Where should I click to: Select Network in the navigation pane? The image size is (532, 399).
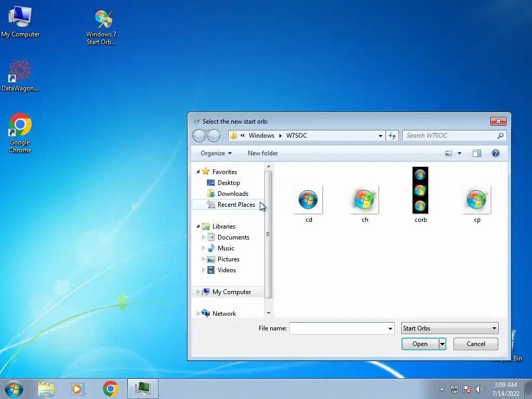[224, 313]
